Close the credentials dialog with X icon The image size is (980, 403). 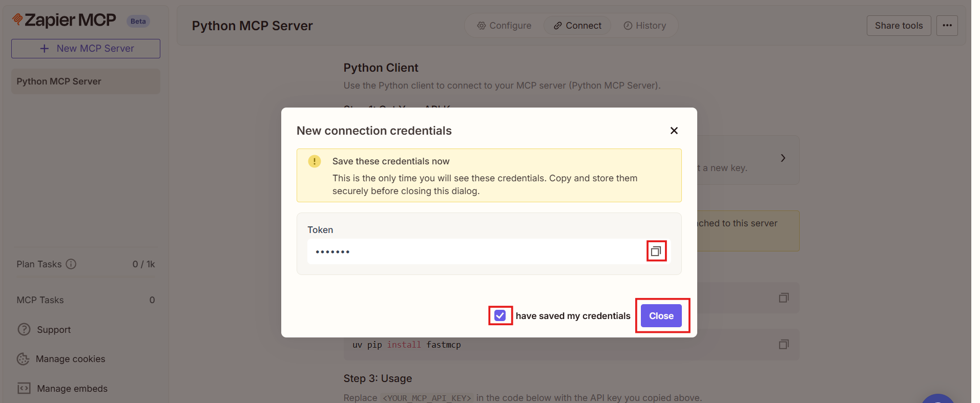tap(674, 131)
